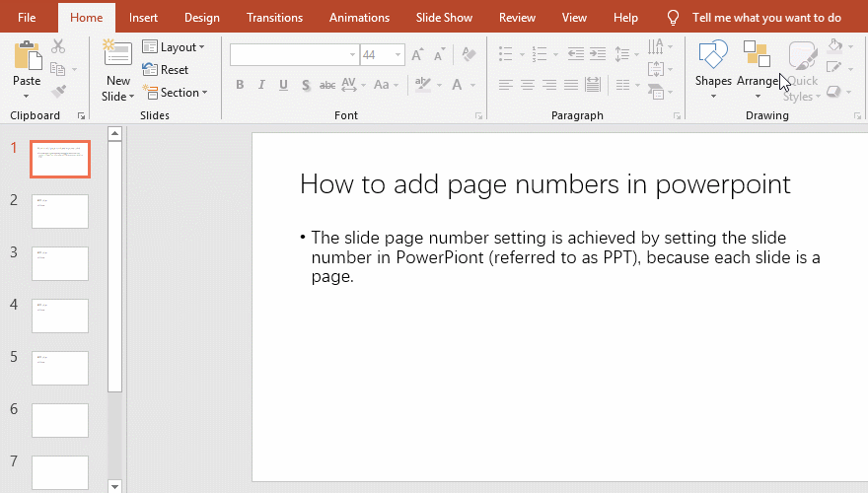Switch to the Design tab
This screenshot has width=868, height=493.
click(x=202, y=18)
